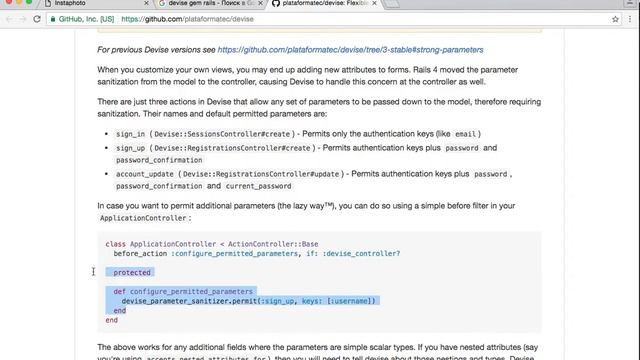Select the plataformatec/devise GitHub tab
The height and width of the screenshot is (360, 640).
(x=324, y=3)
